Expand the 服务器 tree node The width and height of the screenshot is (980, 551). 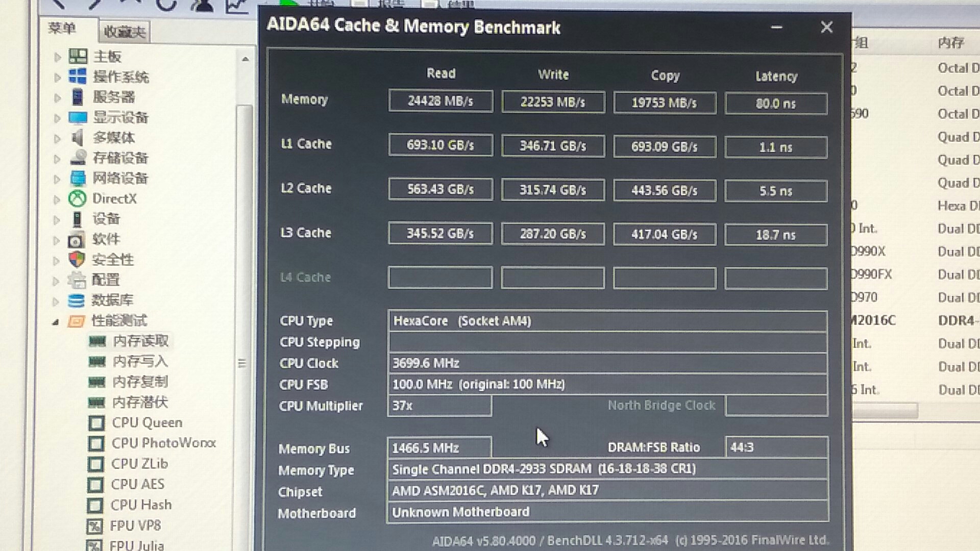(x=57, y=97)
